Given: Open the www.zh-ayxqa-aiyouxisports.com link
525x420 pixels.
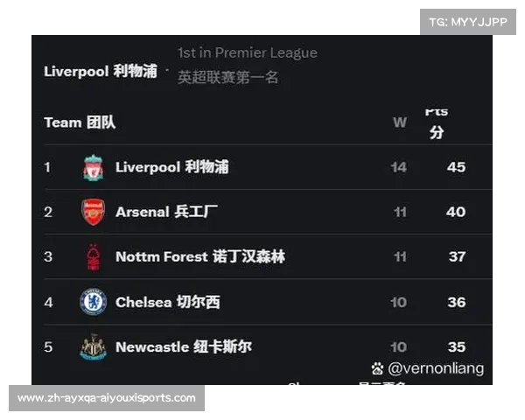Looking at the screenshot, I should coord(107,398).
